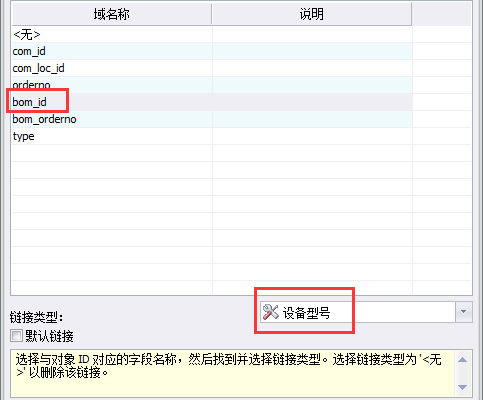Click the help text scroll up arrow
Screen dimensions: 483x400
tap(462, 360)
